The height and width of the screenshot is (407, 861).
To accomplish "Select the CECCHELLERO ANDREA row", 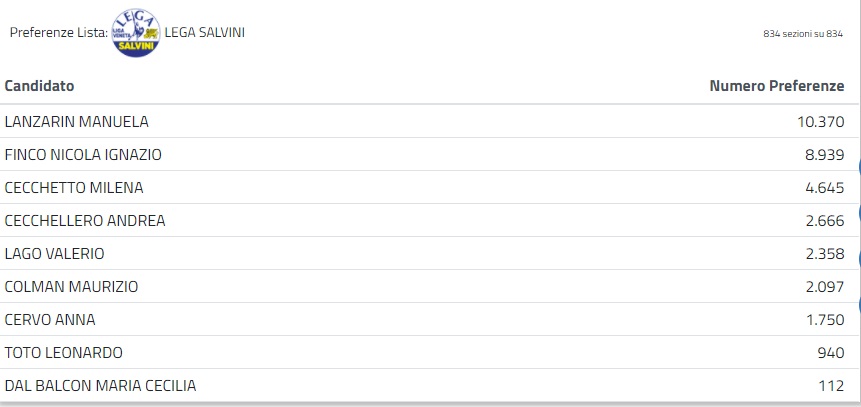I will click(85, 221).
